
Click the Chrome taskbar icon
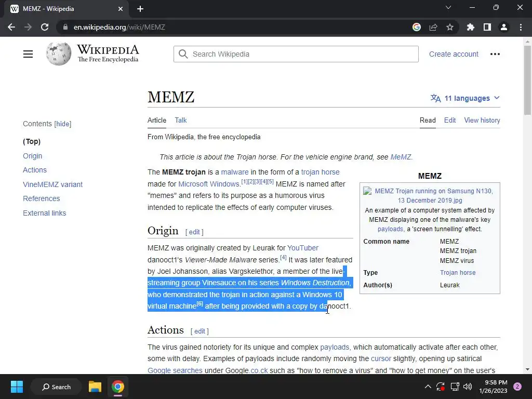point(118,387)
